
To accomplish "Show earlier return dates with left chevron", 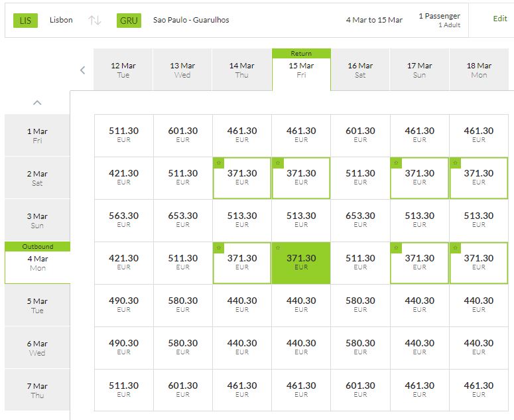I will pos(83,70).
